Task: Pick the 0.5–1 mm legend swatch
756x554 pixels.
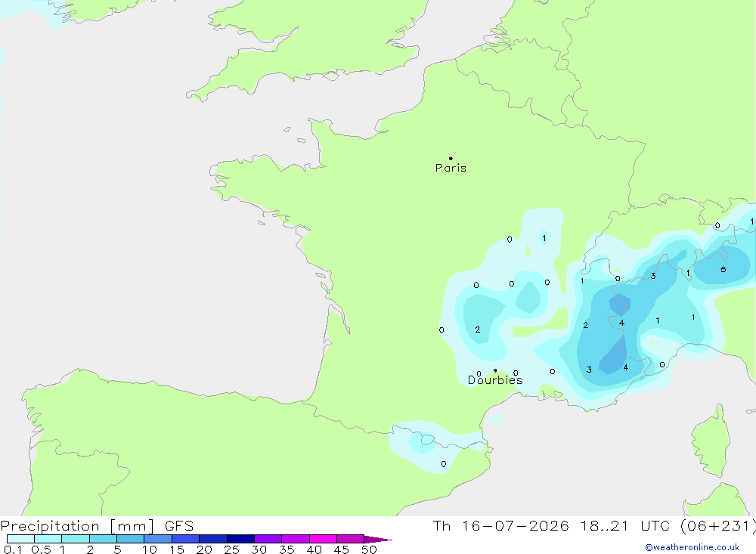Action: click(48, 539)
